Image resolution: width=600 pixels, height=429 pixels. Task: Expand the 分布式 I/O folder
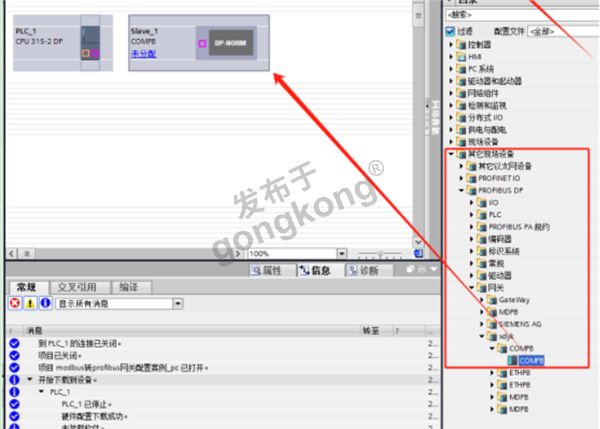pyautogui.click(x=451, y=117)
